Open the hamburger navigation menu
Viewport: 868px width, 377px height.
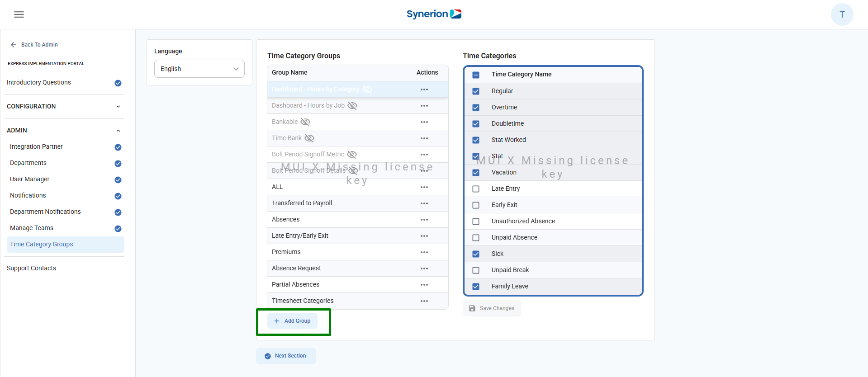coord(19,14)
